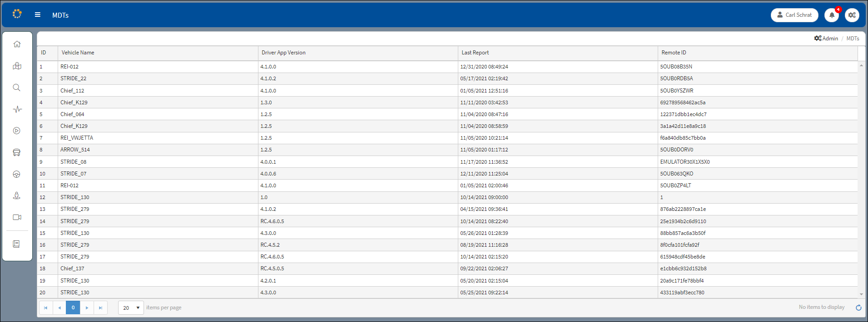Open the Carl Schrat user menu

[x=794, y=15]
